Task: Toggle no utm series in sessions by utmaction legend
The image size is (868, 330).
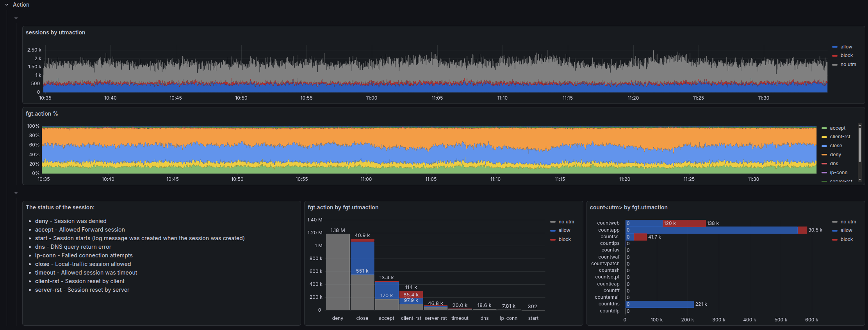Action: click(x=848, y=64)
